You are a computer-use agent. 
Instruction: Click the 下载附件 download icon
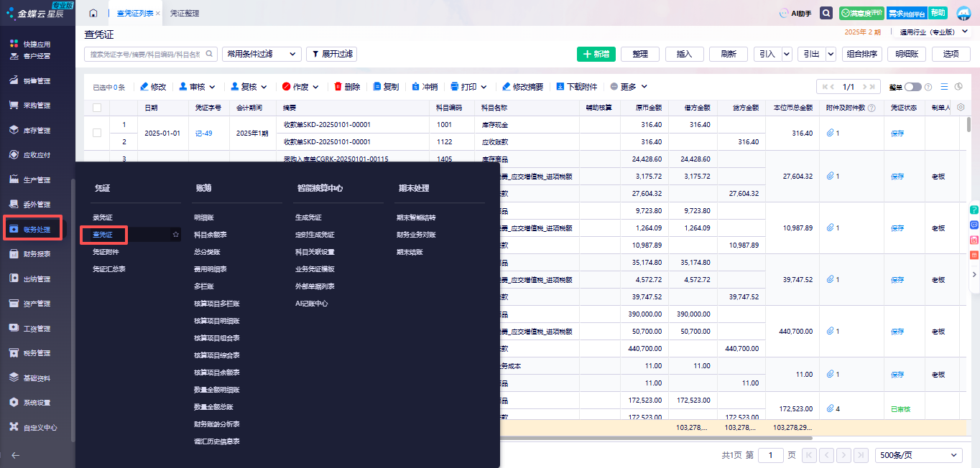click(560, 87)
